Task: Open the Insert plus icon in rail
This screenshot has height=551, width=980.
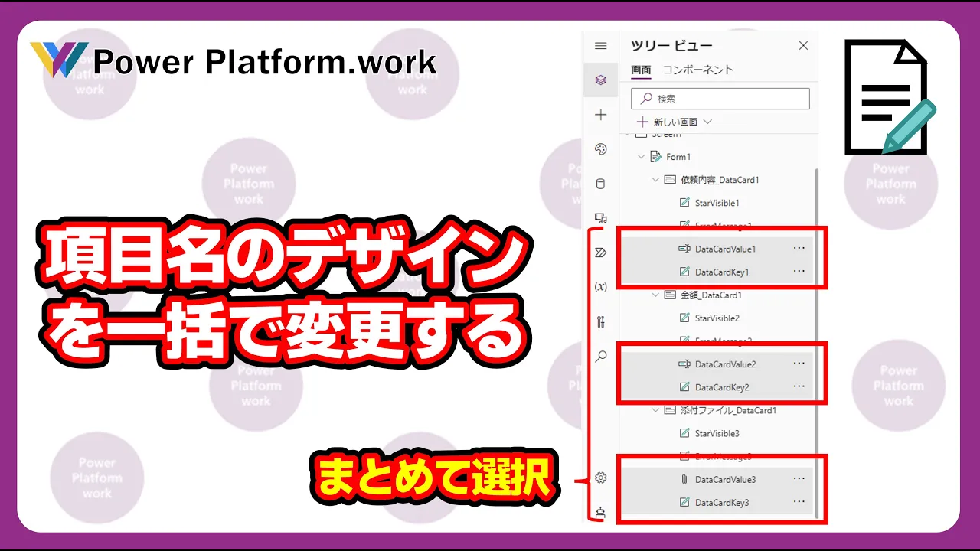Action: click(601, 115)
